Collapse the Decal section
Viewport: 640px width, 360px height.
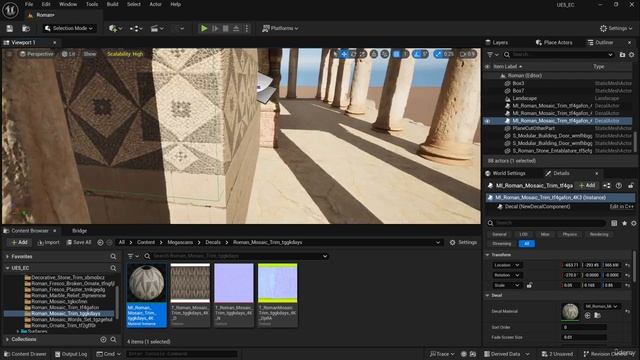tap(488, 295)
